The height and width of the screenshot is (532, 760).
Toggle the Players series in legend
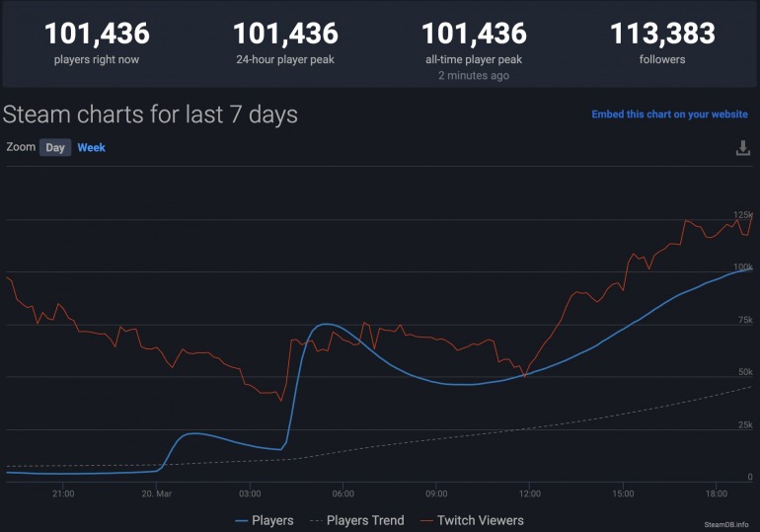click(x=265, y=520)
